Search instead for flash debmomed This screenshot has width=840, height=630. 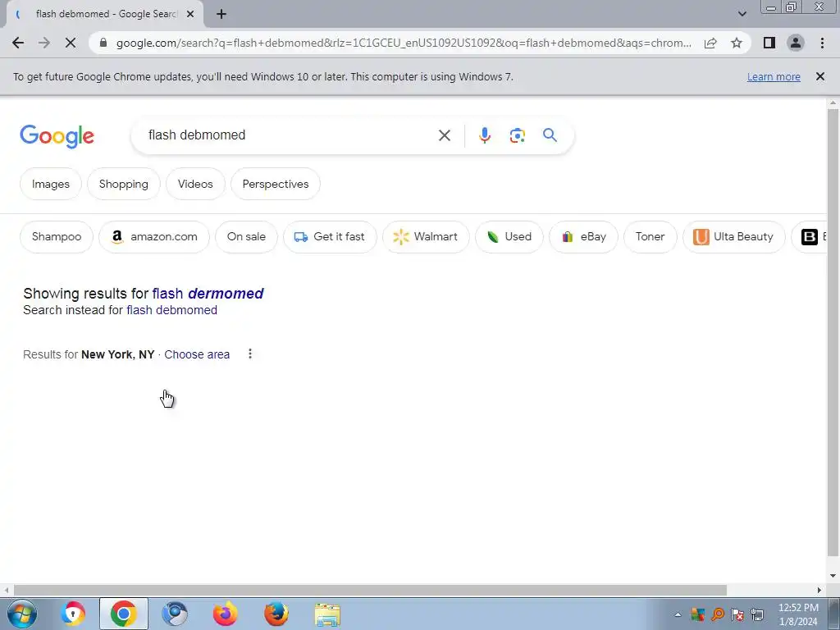pos(172,310)
